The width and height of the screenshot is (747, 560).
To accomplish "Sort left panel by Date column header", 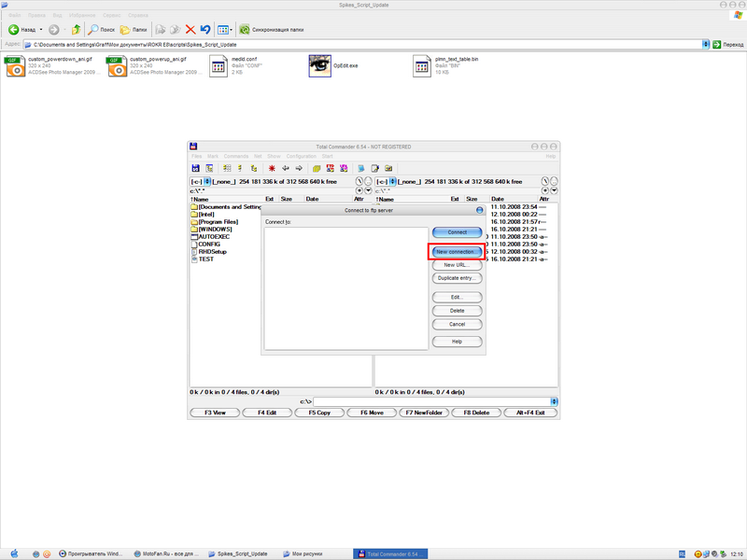I will [329, 199].
